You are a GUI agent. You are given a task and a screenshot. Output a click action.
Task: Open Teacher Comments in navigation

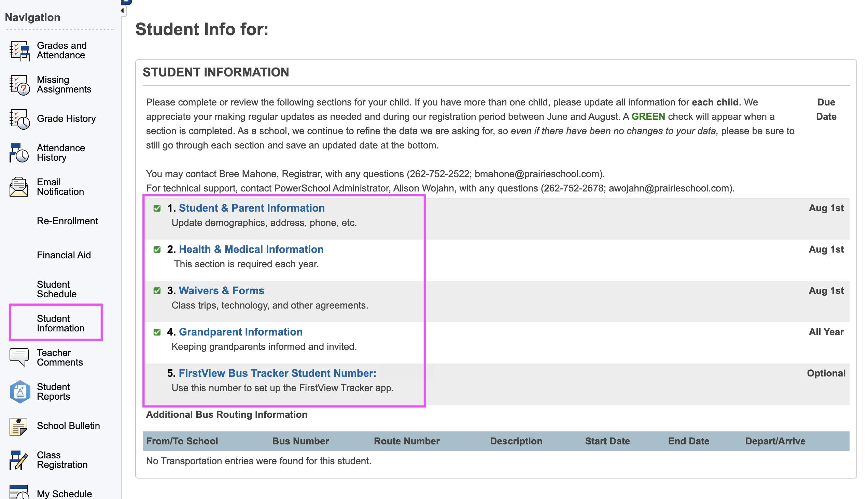tap(60, 358)
